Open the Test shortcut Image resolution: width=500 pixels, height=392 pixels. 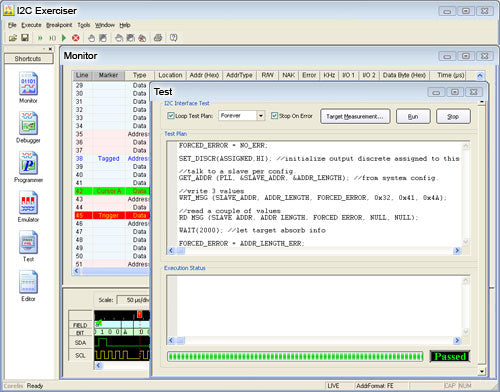click(x=28, y=246)
